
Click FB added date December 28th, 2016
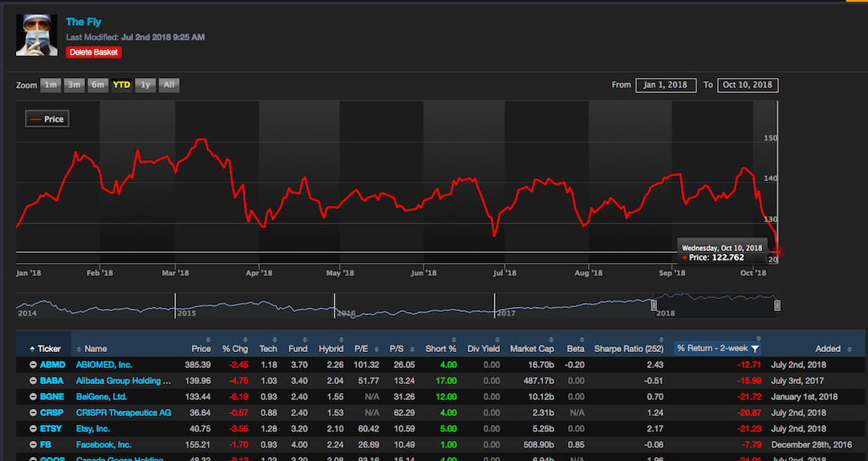pos(812,445)
